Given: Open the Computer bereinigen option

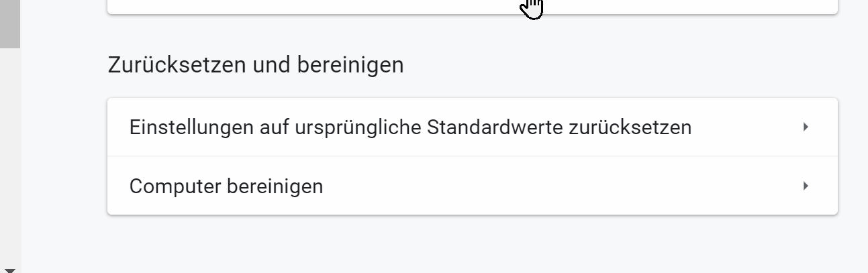Looking at the screenshot, I should click(x=226, y=186).
